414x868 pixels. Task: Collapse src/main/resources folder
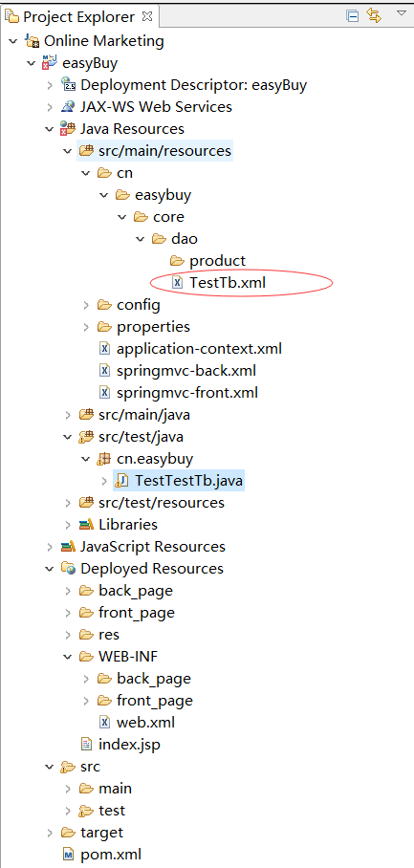coord(68,151)
